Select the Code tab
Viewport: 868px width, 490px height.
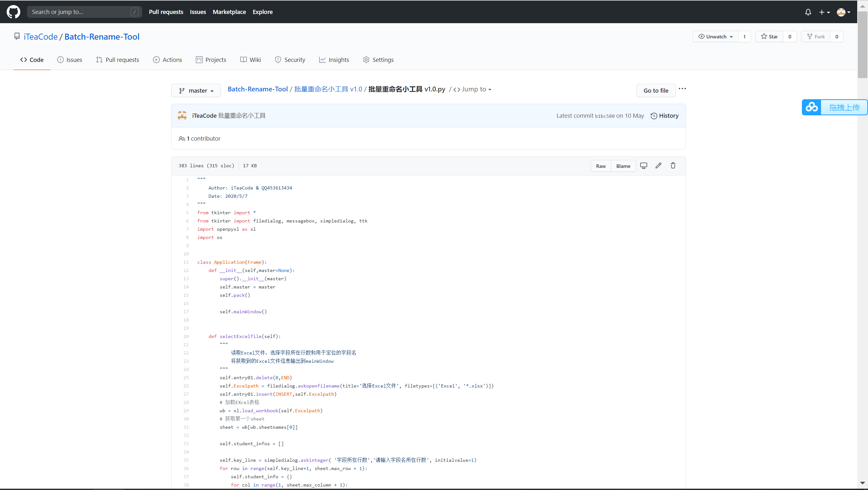click(x=32, y=60)
